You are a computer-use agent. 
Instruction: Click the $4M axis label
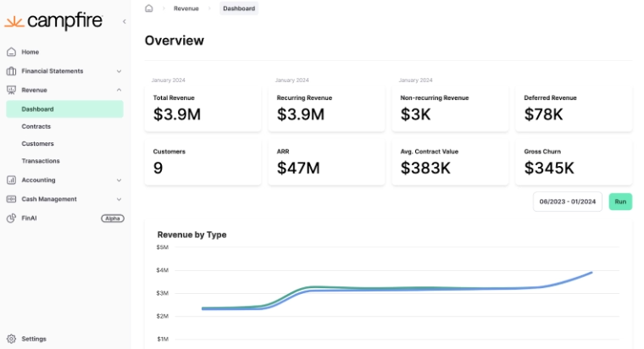pyautogui.click(x=162, y=270)
